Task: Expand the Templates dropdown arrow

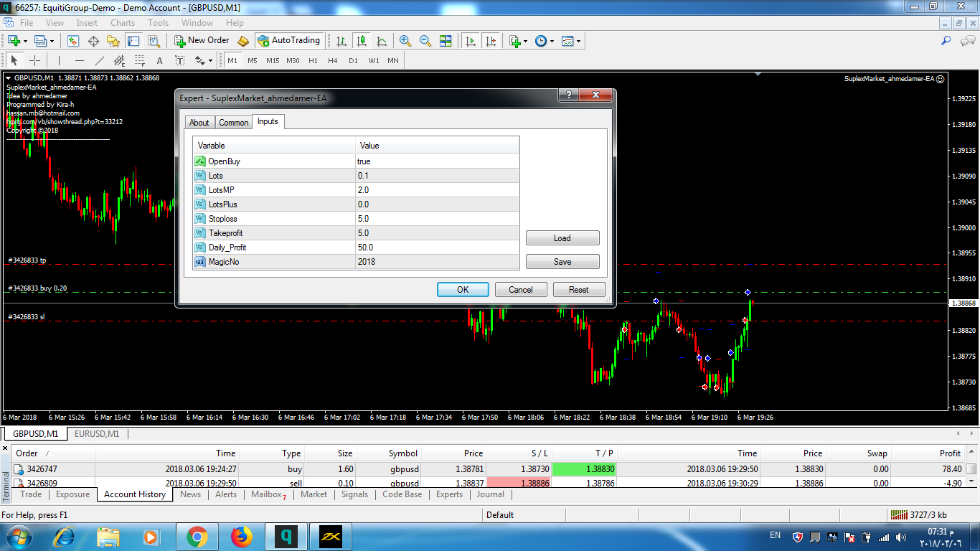Action: [x=579, y=41]
